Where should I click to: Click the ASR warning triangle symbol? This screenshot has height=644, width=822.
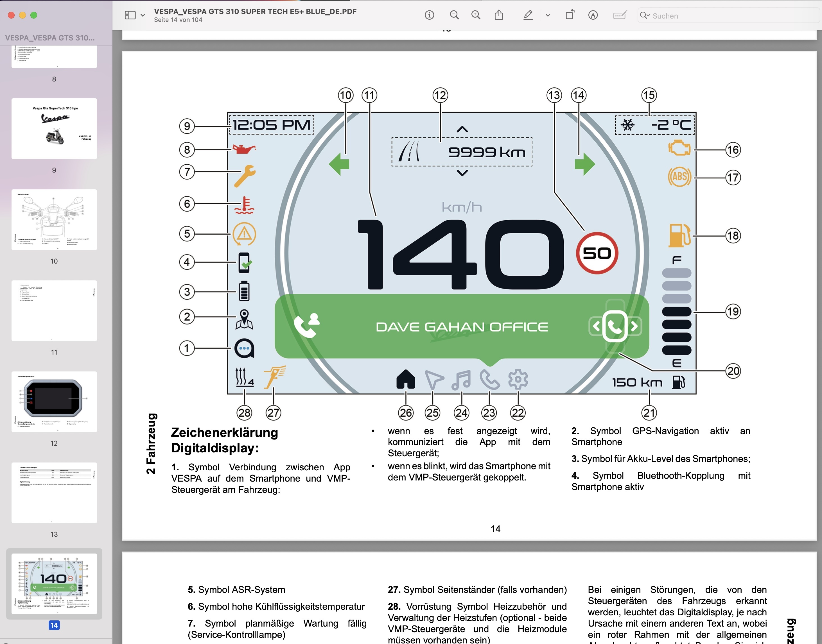pyautogui.click(x=244, y=234)
